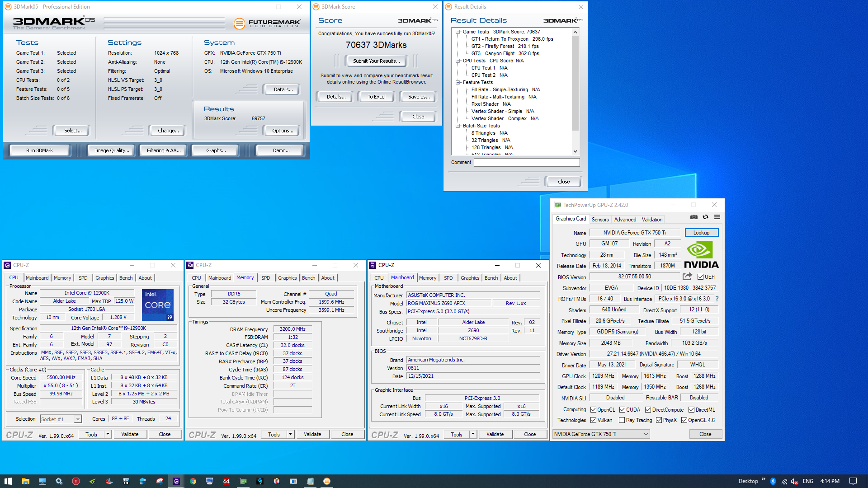This screenshot has width=868, height=488.
Task: Open the Validation tab in GPU-Z
Action: coord(652,220)
